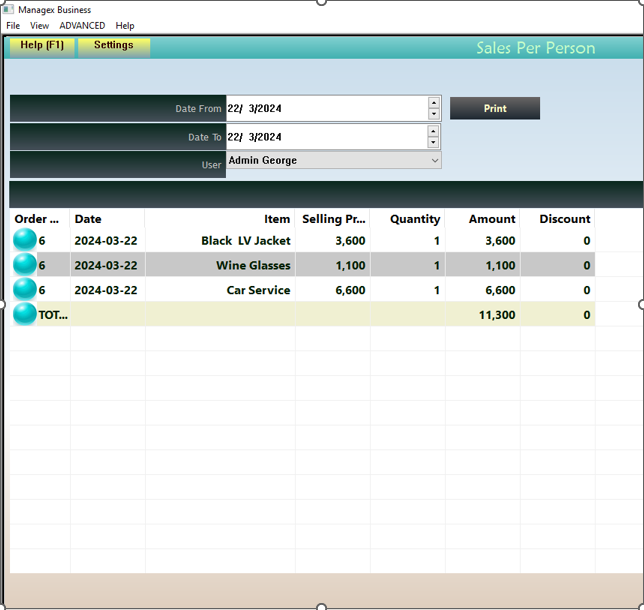The width and height of the screenshot is (644, 610).
Task: Open the Help menu in menu bar
Action: coord(125,26)
